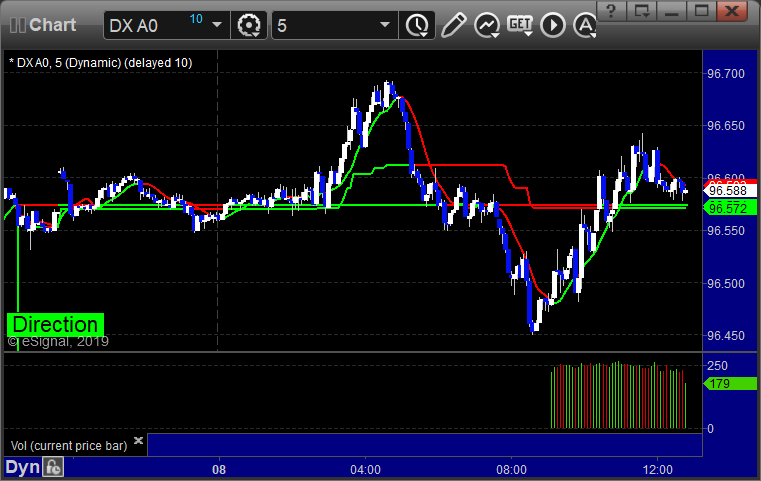Click the bar replay play button

click(x=553, y=25)
